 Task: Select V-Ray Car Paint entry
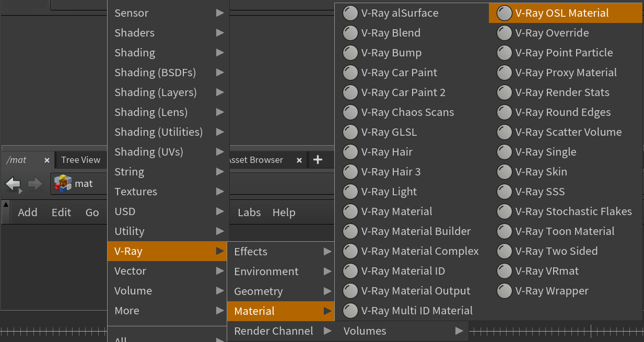(412, 73)
